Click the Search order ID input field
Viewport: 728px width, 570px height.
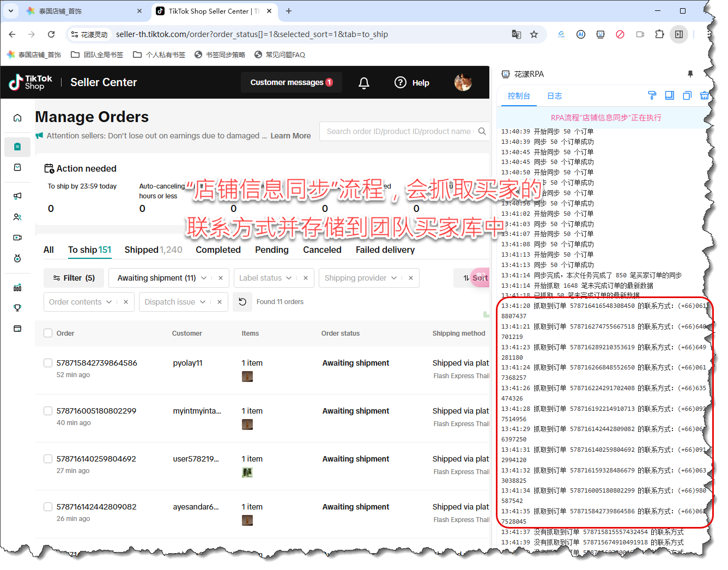[398, 131]
